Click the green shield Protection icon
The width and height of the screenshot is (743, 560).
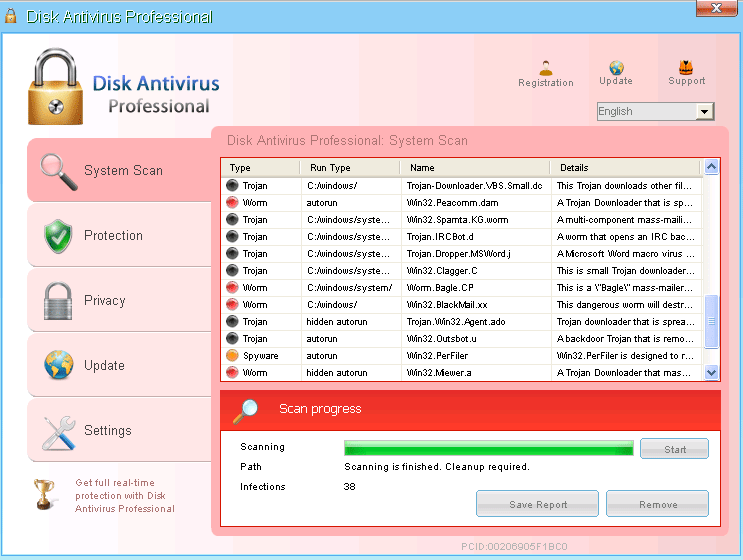[x=59, y=236]
